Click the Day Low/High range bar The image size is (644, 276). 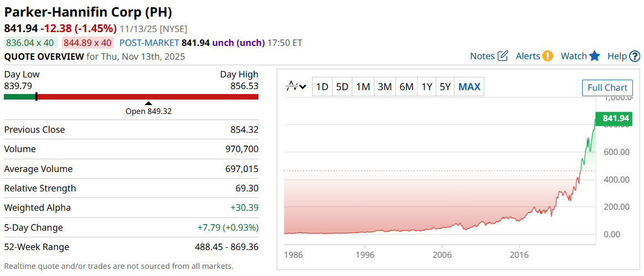pyautogui.click(x=131, y=97)
